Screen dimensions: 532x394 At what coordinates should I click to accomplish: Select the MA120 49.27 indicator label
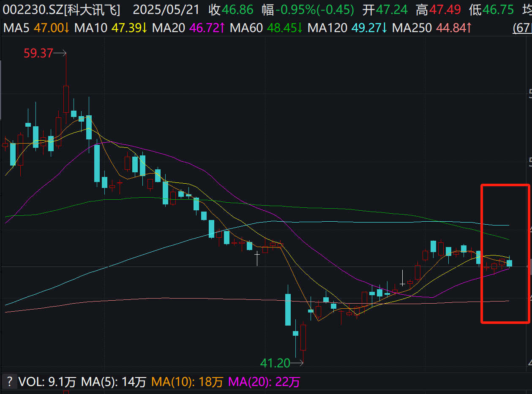point(348,28)
